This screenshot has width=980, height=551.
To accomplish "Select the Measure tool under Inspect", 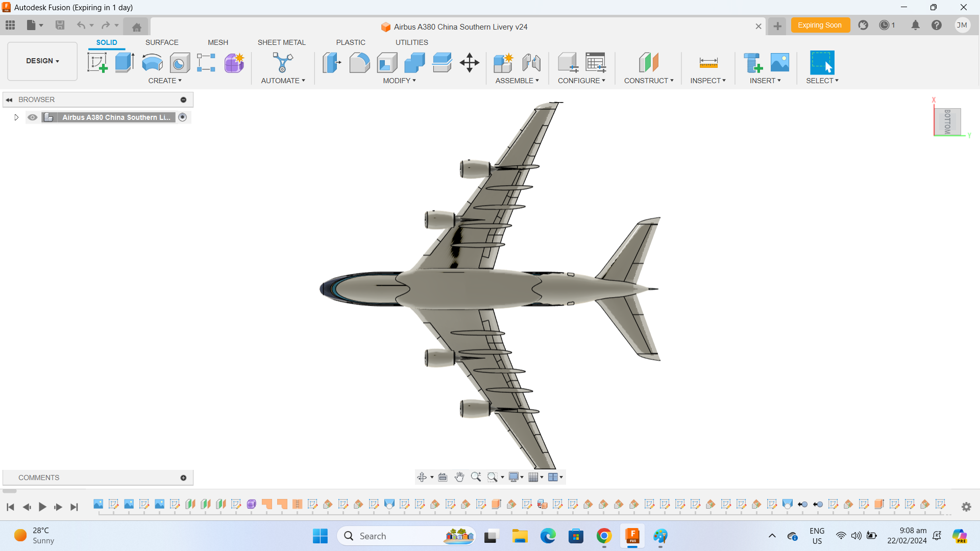I will click(x=708, y=62).
